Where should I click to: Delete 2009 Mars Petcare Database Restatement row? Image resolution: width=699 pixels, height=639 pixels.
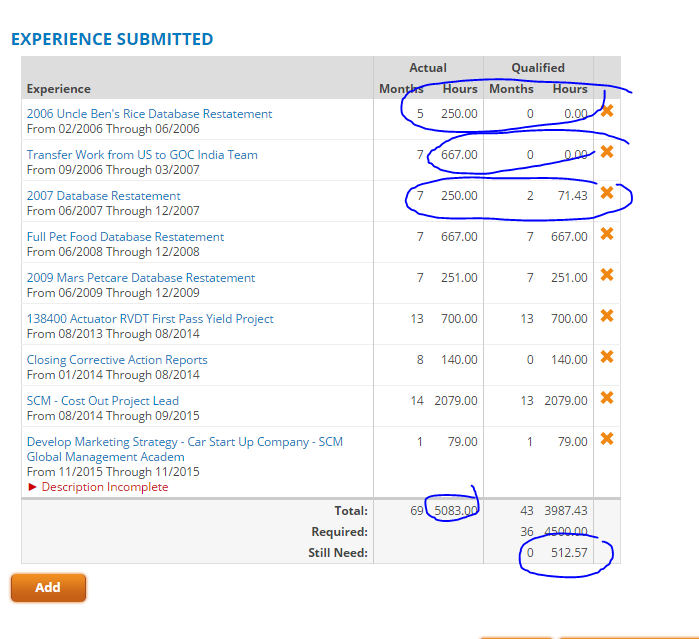tap(607, 275)
